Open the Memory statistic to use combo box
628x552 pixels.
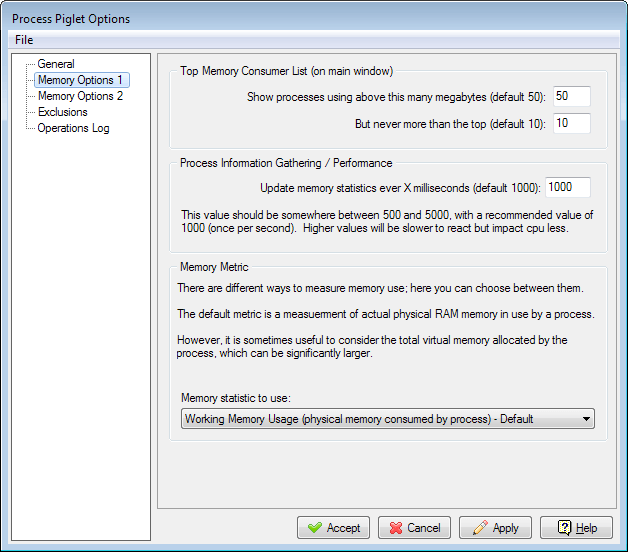click(x=380, y=419)
